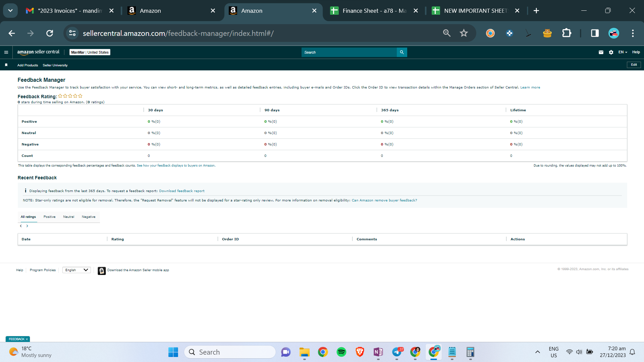Open buyer messages envelope icon
The image size is (644, 362).
[601, 52]
